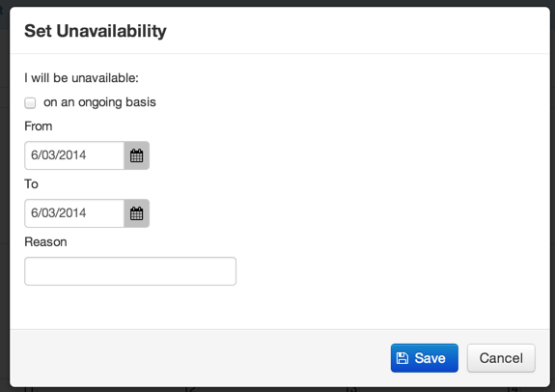Click the Set Unavailability dialog heading
This screenshot has height=392, width=555.
(96, 31)
